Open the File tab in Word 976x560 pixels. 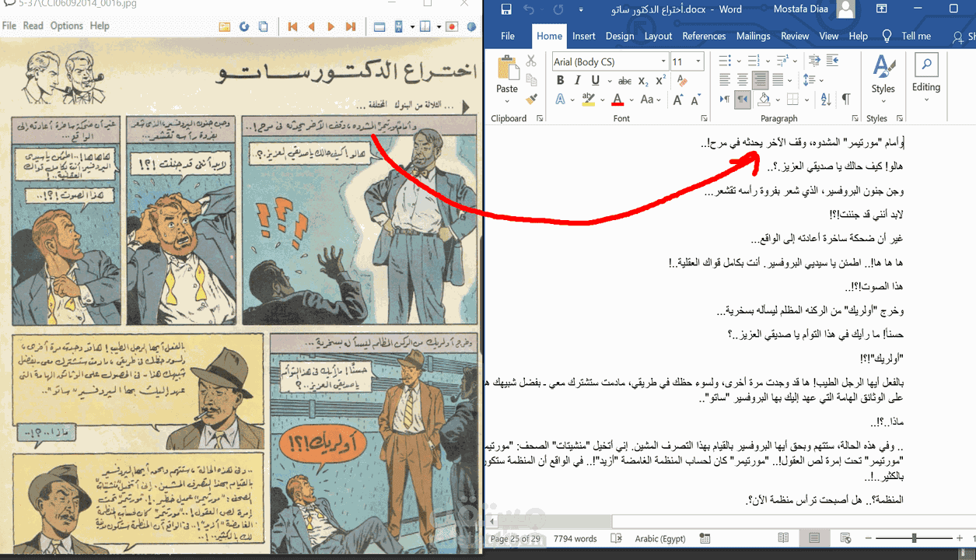click(508, 36)
